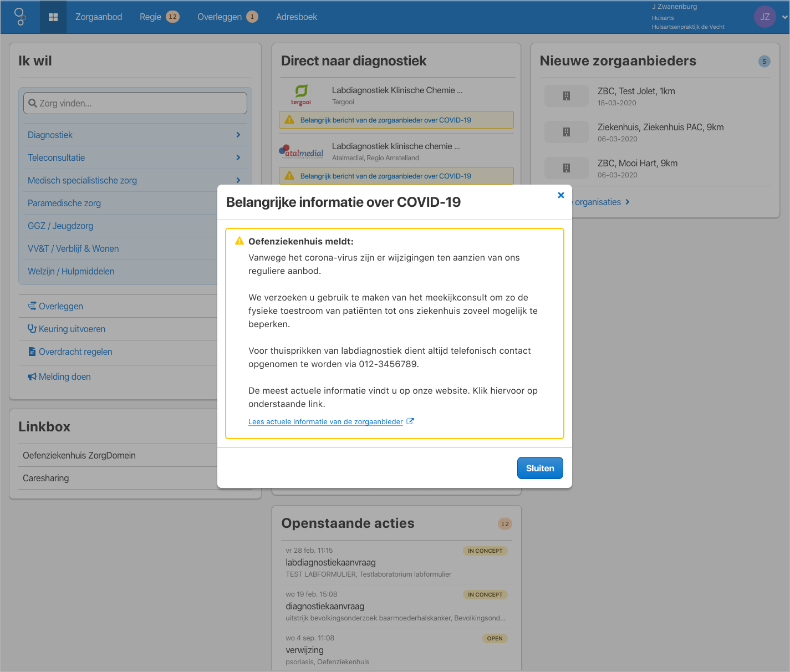Screen dimensions: 790x672
Task: Click the Regie badge showing 12
Action: point(173,17)
